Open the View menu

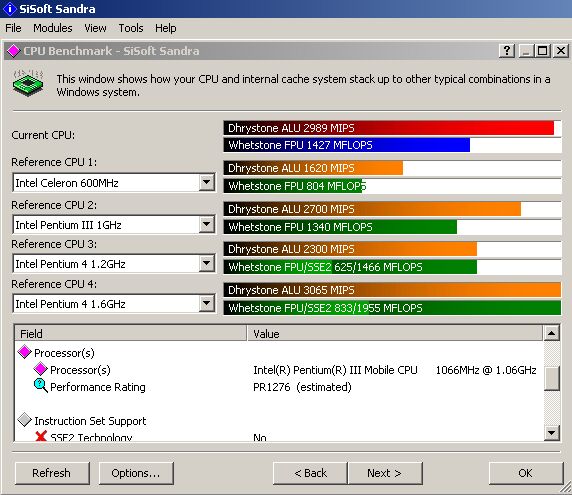click(95, 28)
